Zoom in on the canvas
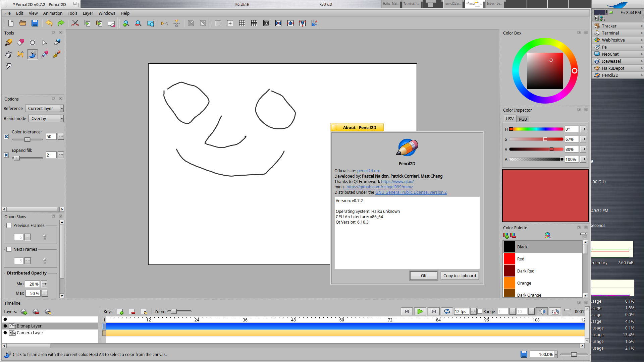Viewport: 644px width, 362px height. point(126,23)
